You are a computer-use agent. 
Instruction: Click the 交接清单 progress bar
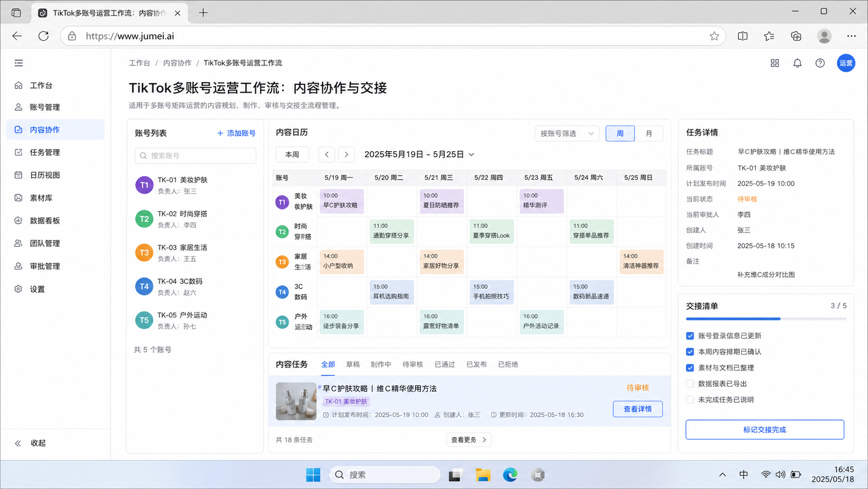[x=766, y=319]
